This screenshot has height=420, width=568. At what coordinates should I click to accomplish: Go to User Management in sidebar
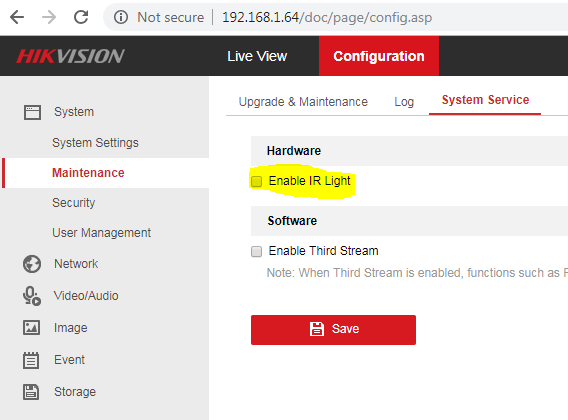pyautogui.click(x=101, y=233)
